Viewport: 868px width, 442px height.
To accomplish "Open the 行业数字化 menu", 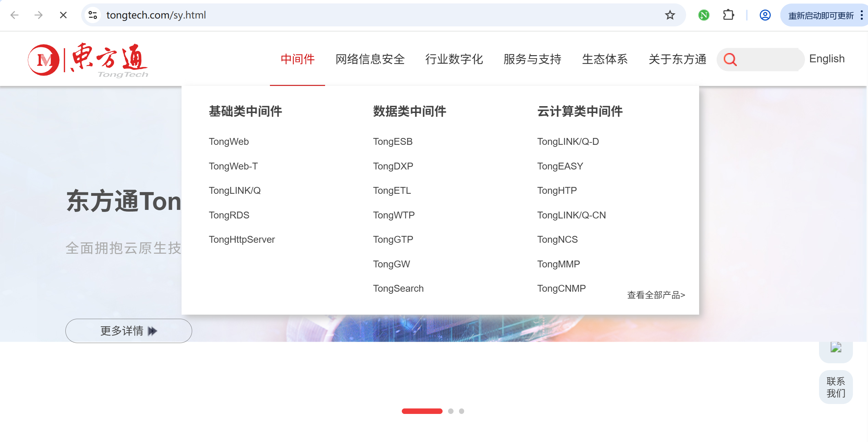I will [454, 59].
